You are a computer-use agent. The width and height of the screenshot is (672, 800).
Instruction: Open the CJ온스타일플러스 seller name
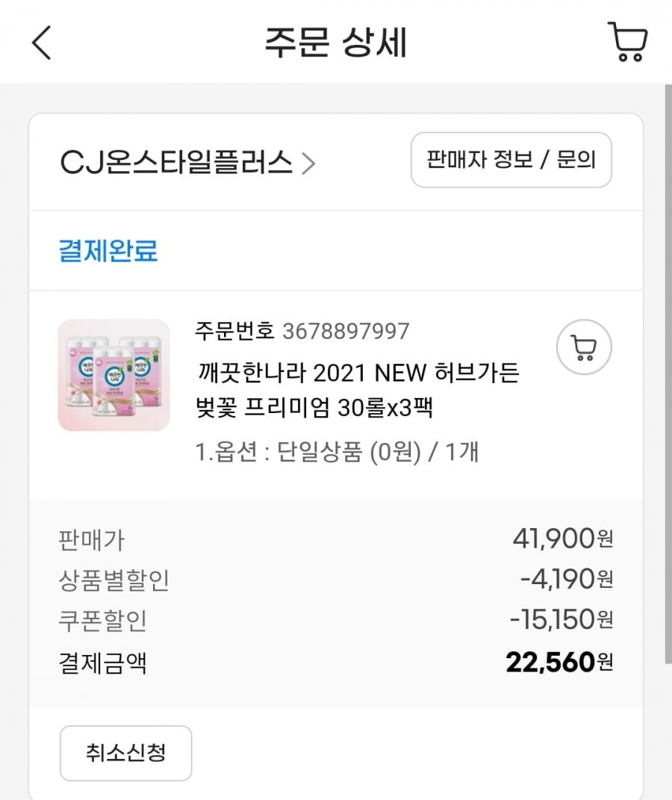click(176, 163)
